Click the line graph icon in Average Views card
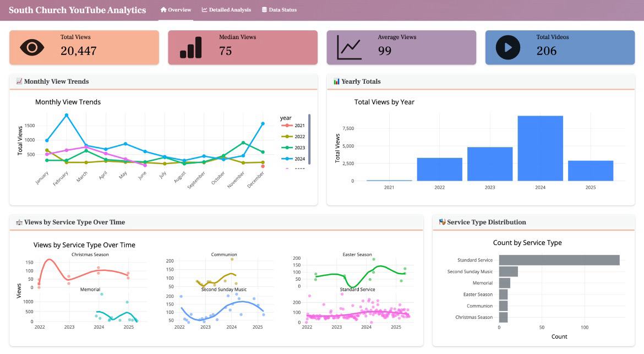Image resolution: width=644 pixels, height=354 pixels. 350,47
